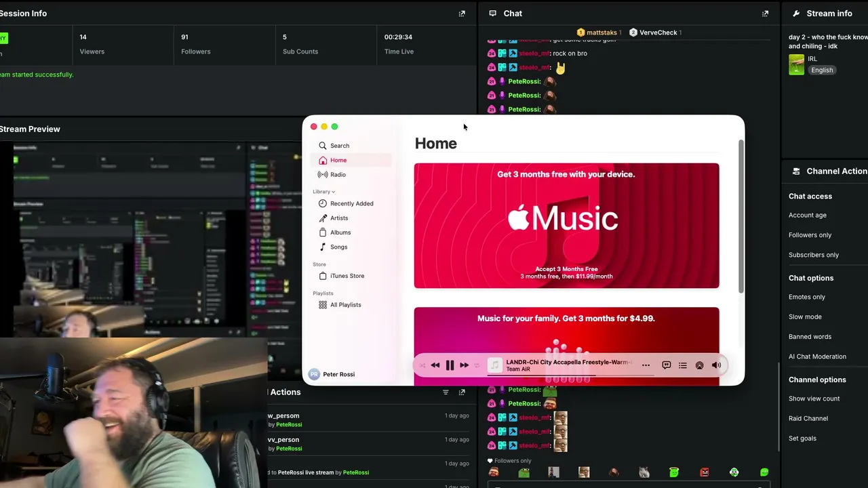Toggle shuffle in the Music player

point(422,365)
